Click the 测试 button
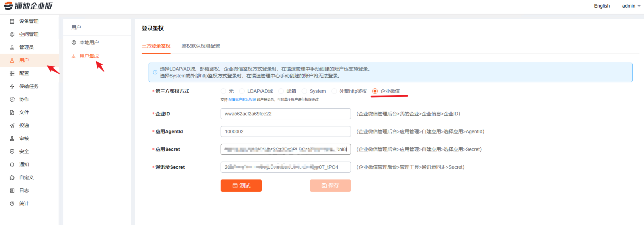 pyautogui.click(x=241, y=185)
